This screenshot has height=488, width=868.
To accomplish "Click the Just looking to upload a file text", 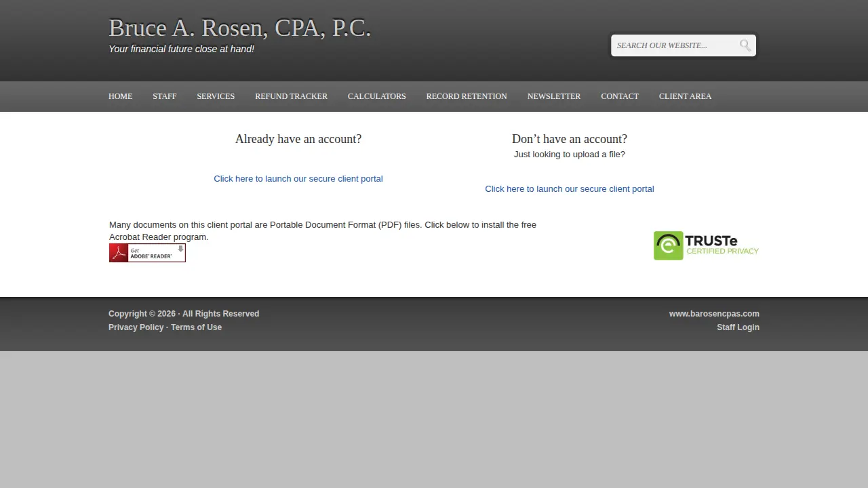I will [x=570, y=155].
